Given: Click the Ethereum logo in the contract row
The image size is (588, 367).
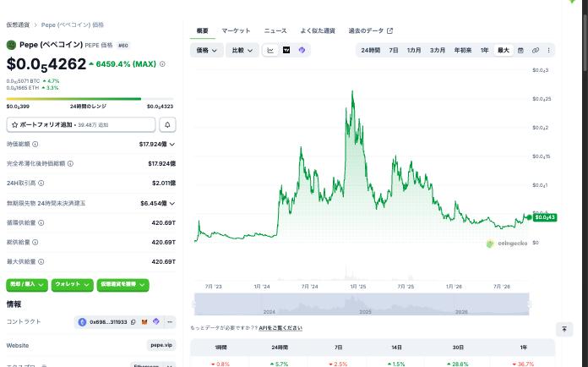Looking at the screenshot, I should 82,322.
